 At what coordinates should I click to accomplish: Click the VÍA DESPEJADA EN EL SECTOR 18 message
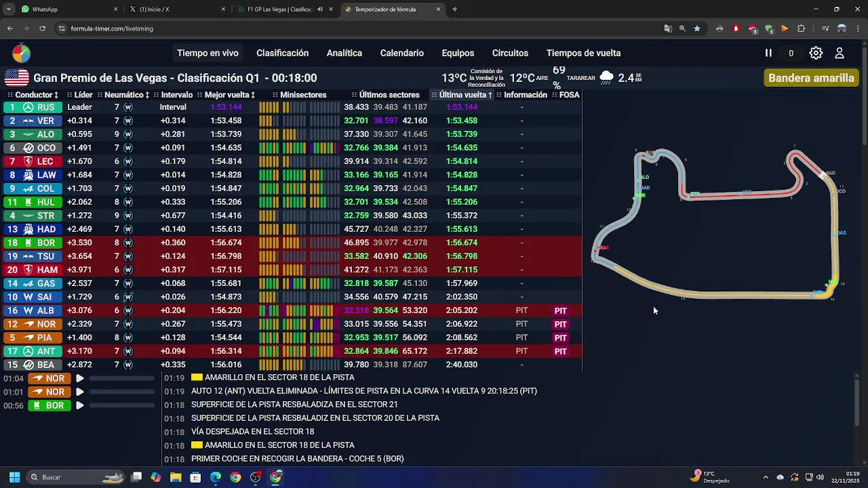(252, 432)
